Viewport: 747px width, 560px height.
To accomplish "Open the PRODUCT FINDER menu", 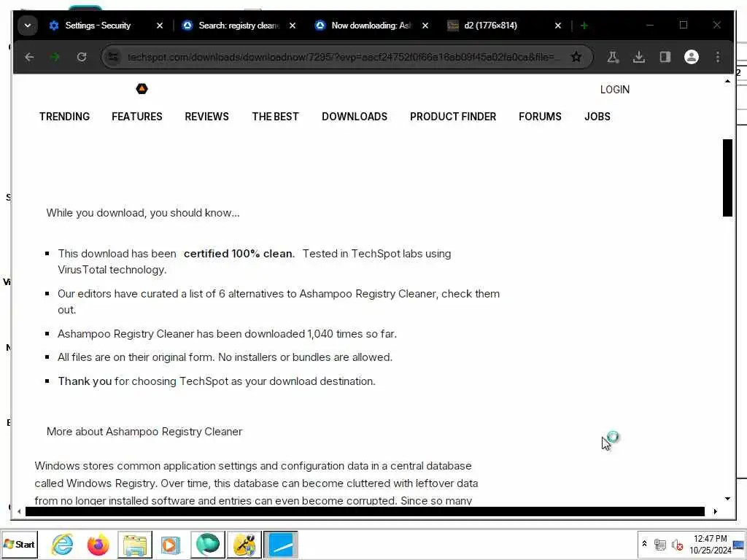I will click(453, 117).
